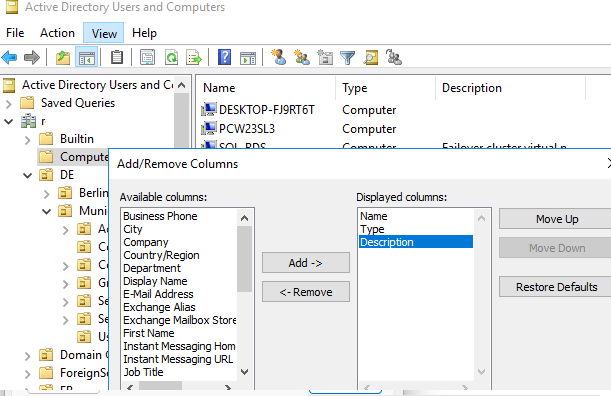Open the View menu
The image size is (611, 396).
(x=104, y=33)
